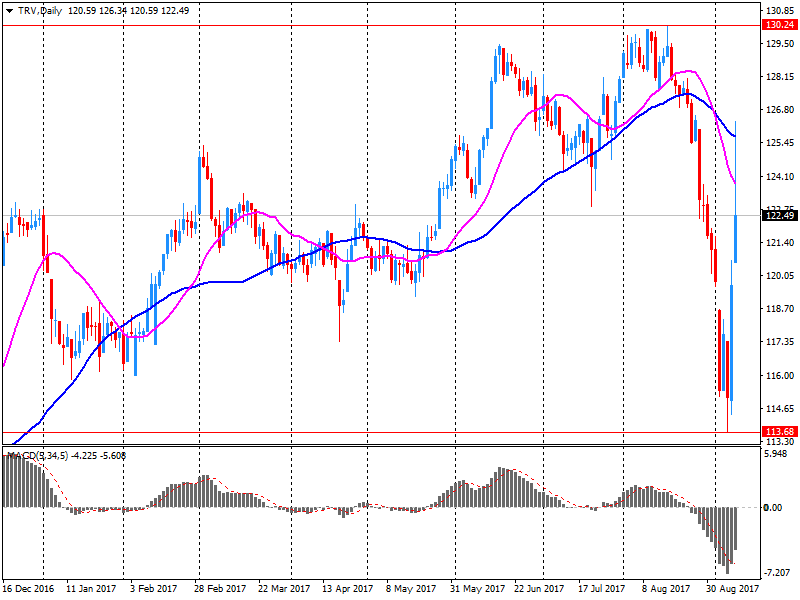Click the 13 Apr 2017 date label

347,589
